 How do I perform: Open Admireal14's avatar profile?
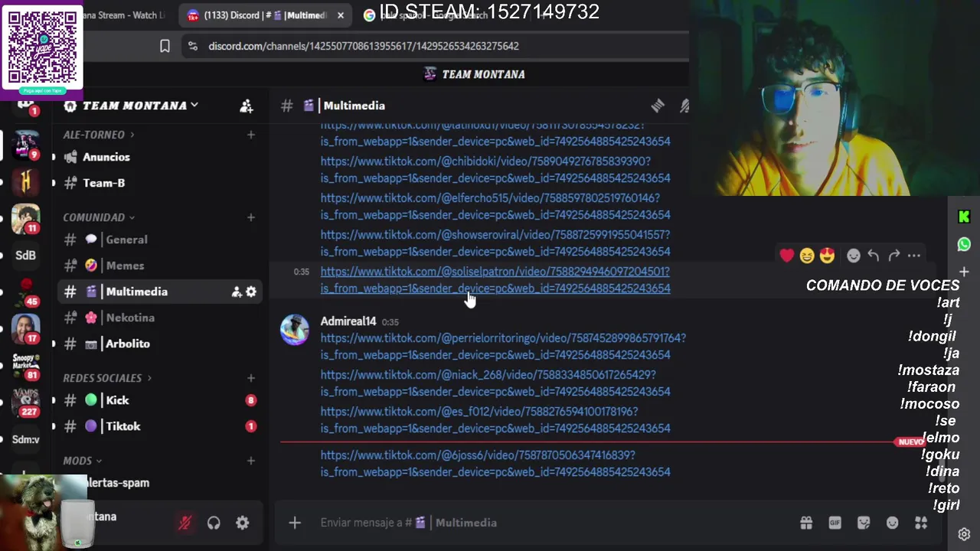point(295,330)
